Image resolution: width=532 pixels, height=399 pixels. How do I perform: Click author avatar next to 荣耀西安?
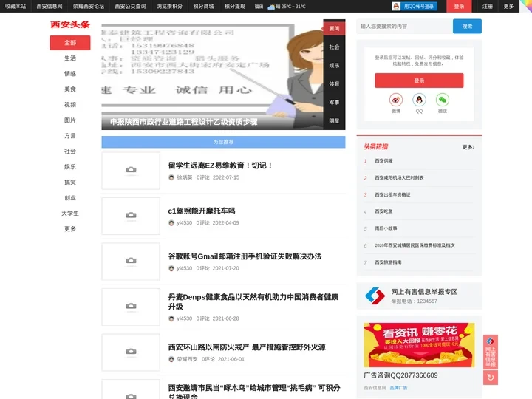click(x=171, y=359)
